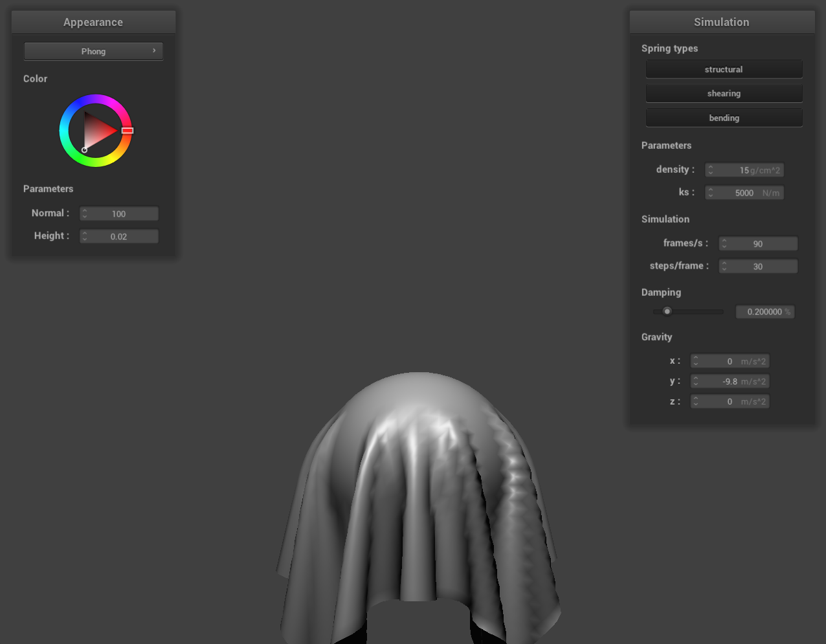This screenshot has width=826, height=644.
Task: Toggle structural spring type
Action: point(724,69)
